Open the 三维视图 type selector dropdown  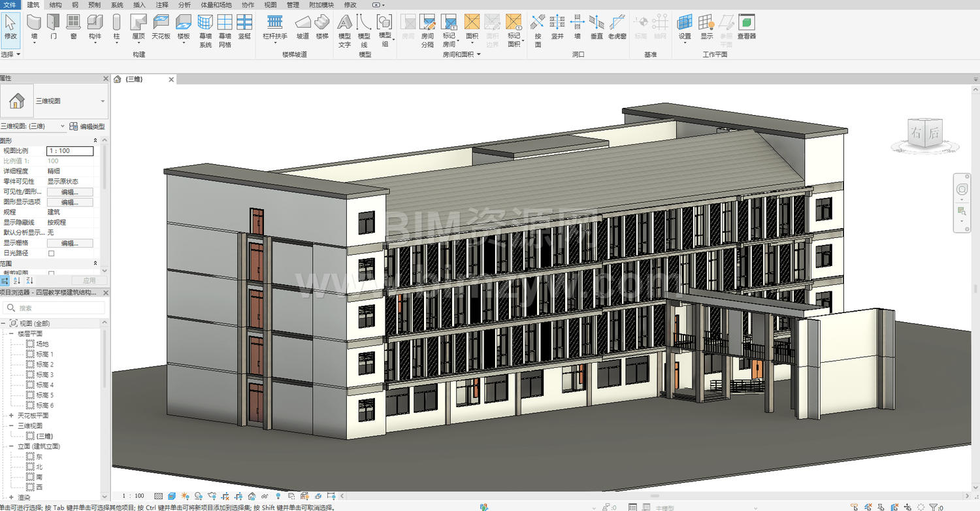pyautogui.click(x=103, y=101)
